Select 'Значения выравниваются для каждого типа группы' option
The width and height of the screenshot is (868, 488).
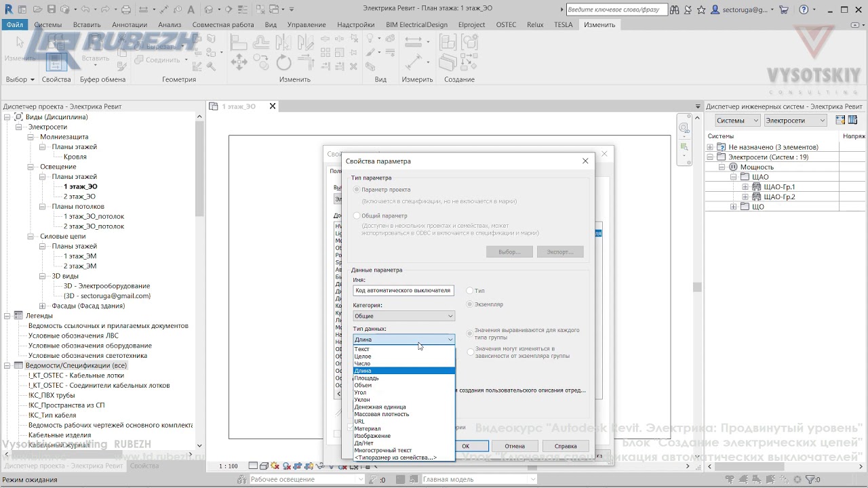[x=470, y=333]
